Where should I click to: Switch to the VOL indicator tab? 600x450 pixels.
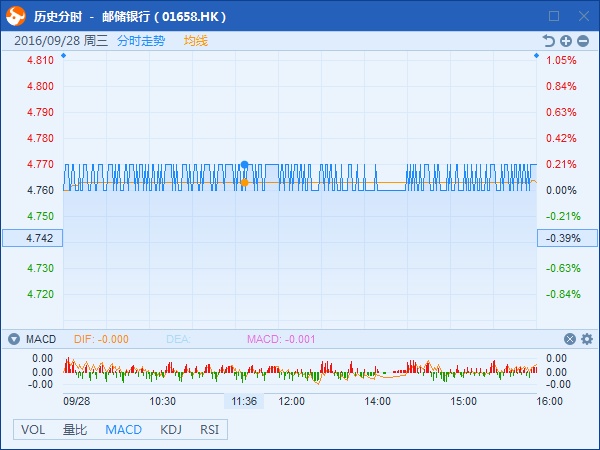click(x=33, y=429)
